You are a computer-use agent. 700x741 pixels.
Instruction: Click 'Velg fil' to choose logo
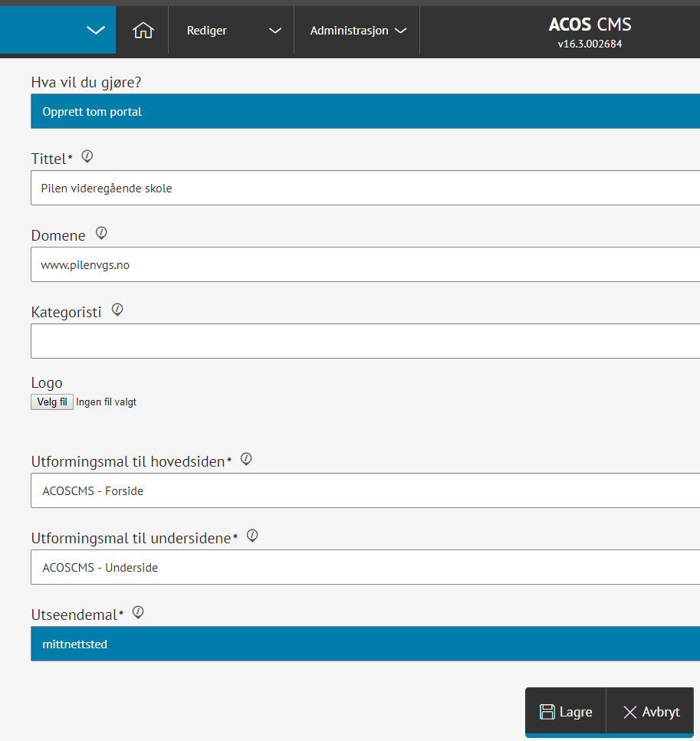pos(52,402)
